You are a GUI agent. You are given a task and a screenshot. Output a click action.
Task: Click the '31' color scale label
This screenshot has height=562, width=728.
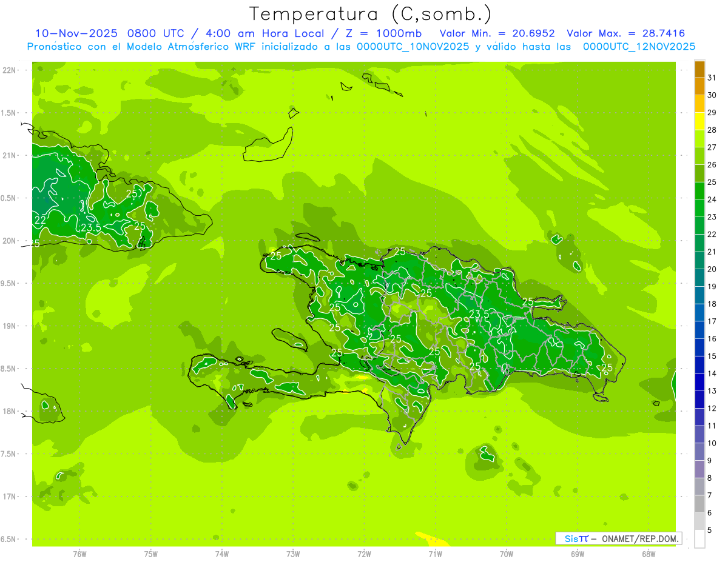pyautogui.click(x=712, y=78)
